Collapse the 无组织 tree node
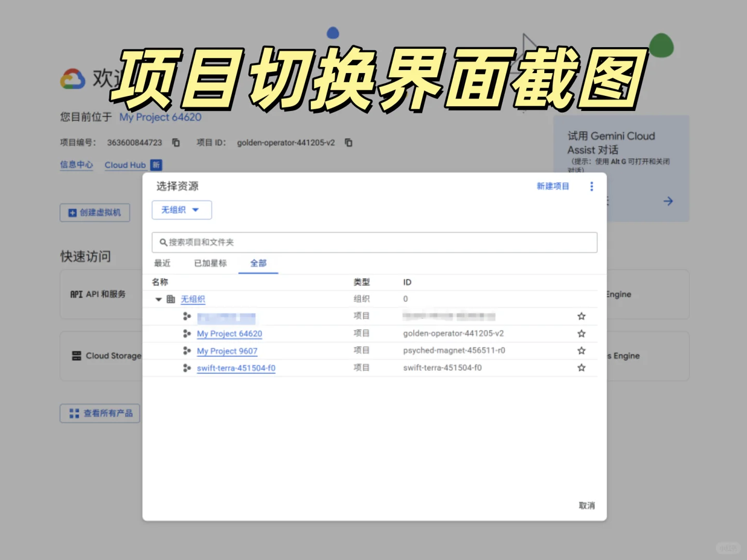The image size is (747, 560). pos(158,299)
